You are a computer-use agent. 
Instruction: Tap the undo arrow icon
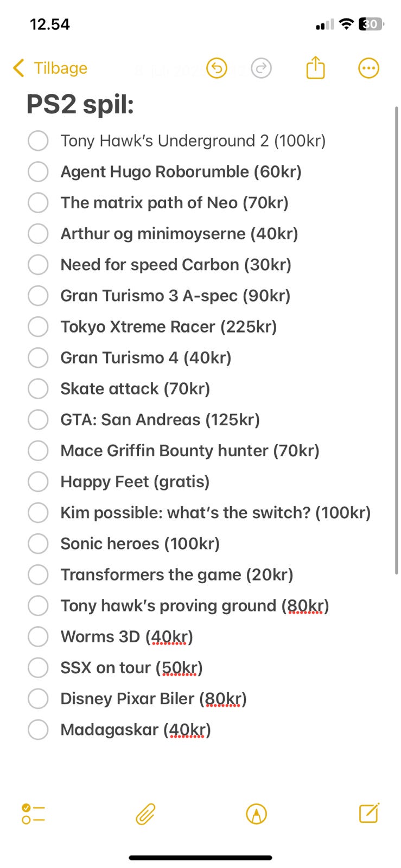217,68
